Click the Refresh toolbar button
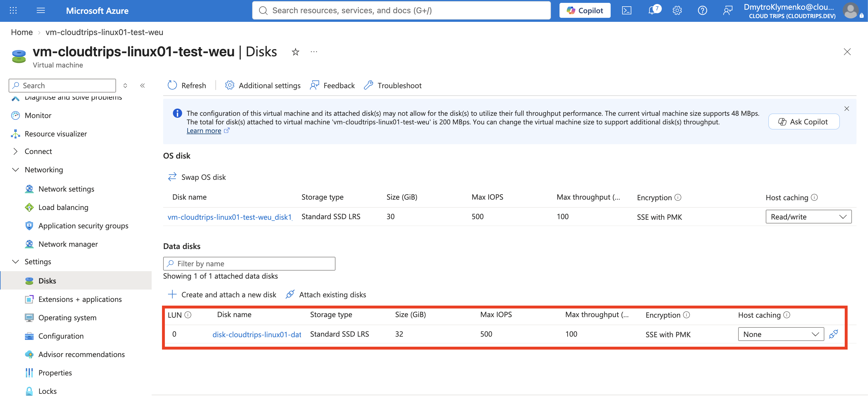868x405 pixels. [187, 86]
